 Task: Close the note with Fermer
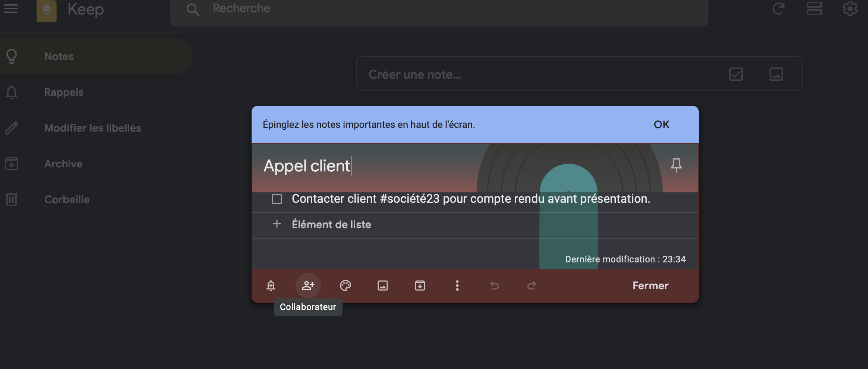pos(650,286)
